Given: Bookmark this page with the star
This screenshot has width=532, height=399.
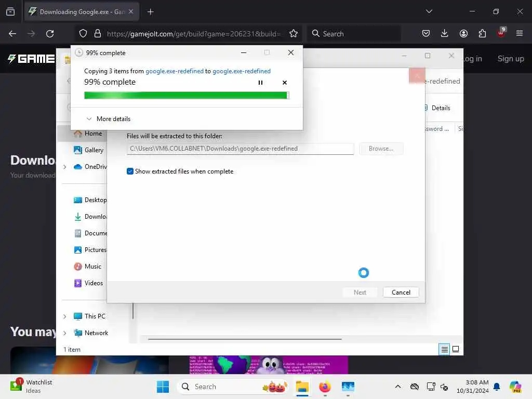Looking at the screenshot, I should click(x=294, y=34).
